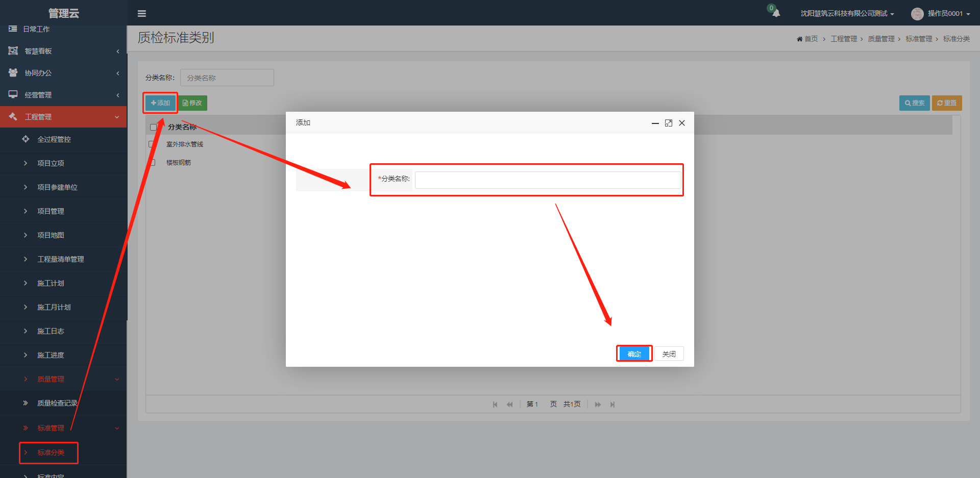Open the notification bell icon

[x=776, y=13]
